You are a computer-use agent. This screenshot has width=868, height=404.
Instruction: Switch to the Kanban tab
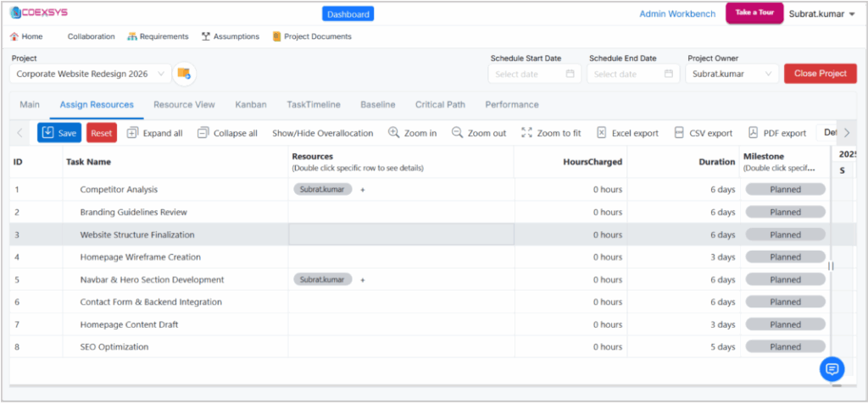click(251, 104)
